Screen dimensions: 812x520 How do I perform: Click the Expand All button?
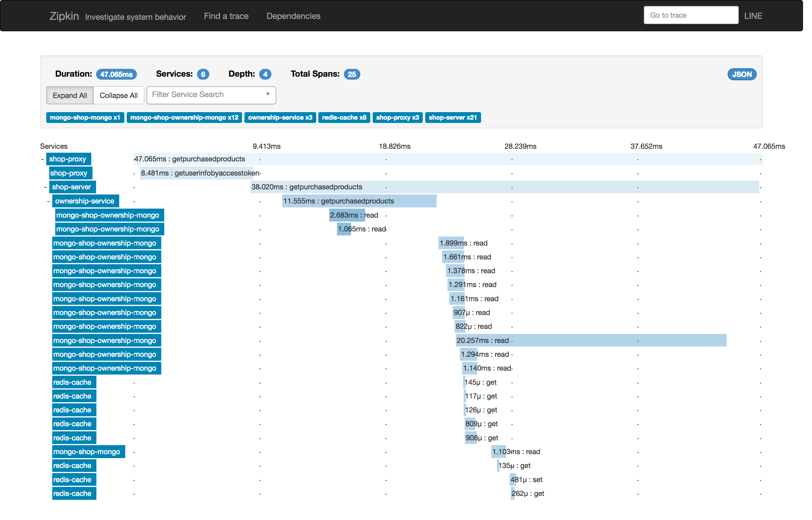click(x=69, y=96)
